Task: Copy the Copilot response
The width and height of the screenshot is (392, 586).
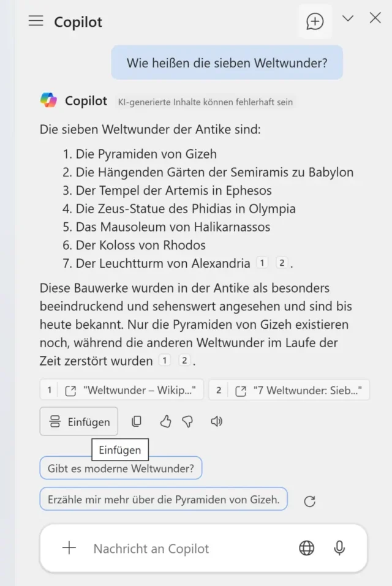Action: [137, 421]
